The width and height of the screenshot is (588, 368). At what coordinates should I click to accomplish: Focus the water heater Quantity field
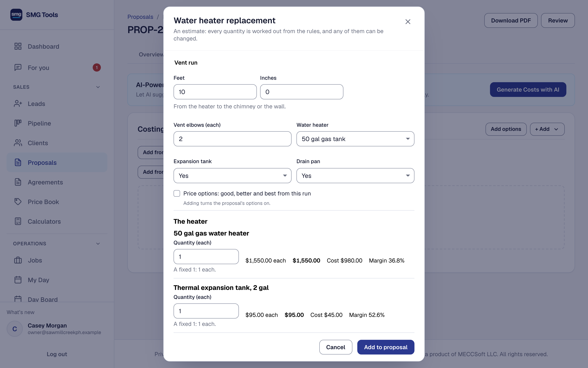point(206,257)
